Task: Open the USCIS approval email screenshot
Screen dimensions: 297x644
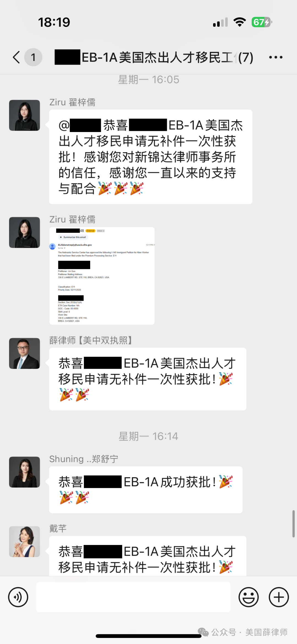Action: point(102,276)
